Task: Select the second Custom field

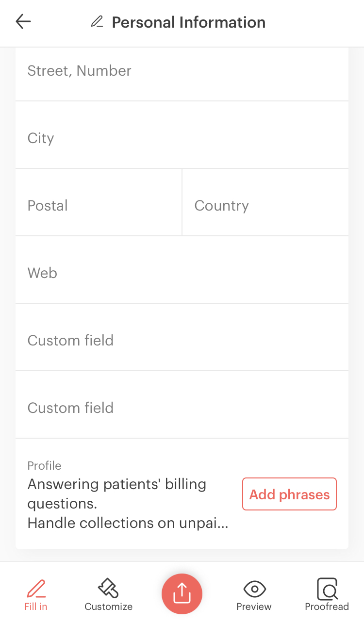Action: pos(182,408)
